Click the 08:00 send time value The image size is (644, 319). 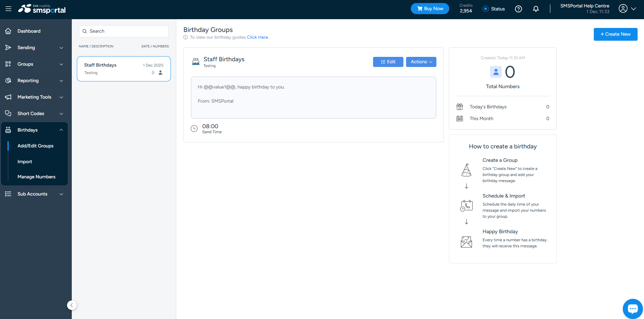point(210,126)
